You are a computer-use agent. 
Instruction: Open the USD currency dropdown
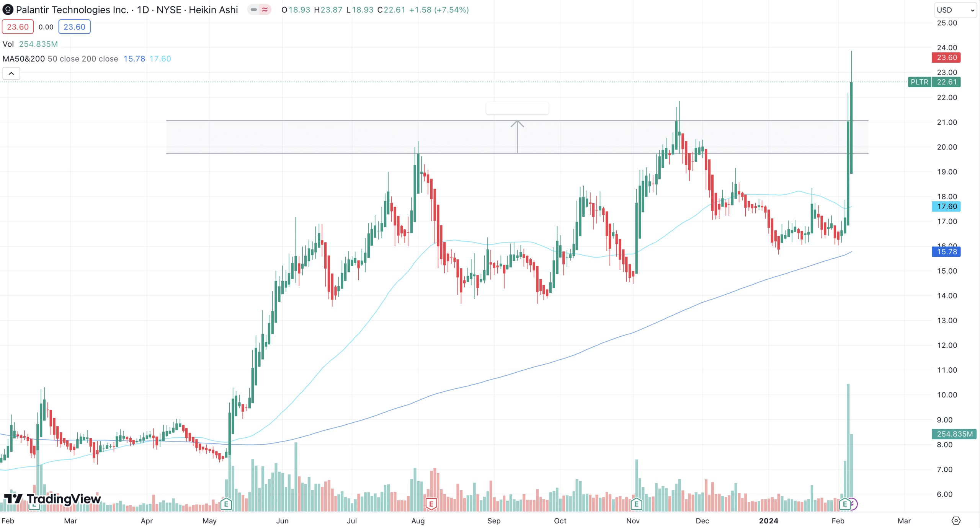[x=955, y=10]
